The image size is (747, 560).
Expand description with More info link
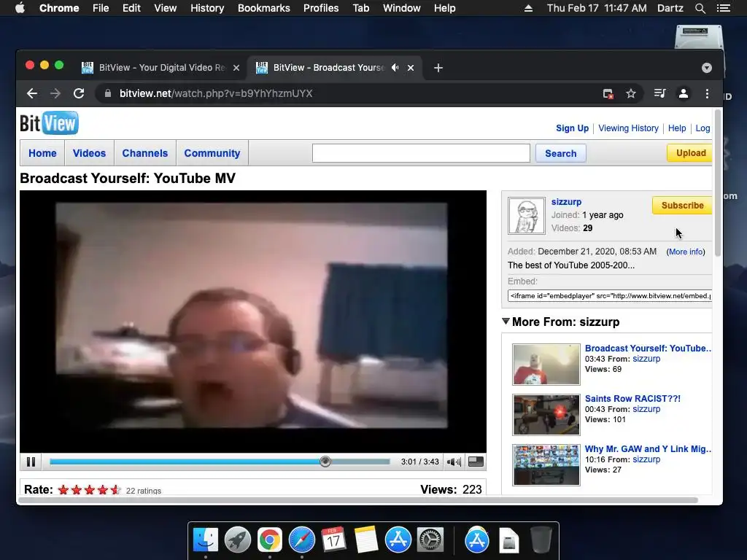click(686, 252)
